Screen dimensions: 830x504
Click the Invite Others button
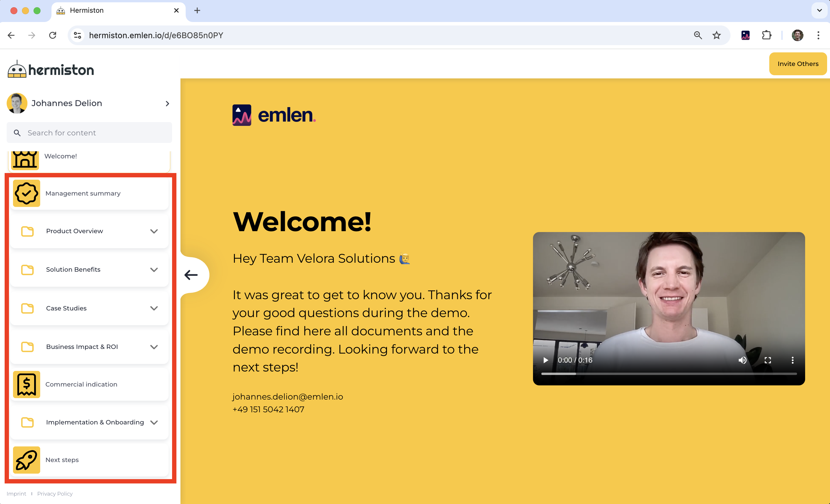click(797, 64)
